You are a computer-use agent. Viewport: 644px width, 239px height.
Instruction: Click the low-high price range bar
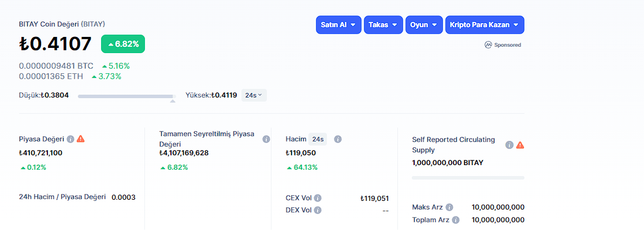127,97
